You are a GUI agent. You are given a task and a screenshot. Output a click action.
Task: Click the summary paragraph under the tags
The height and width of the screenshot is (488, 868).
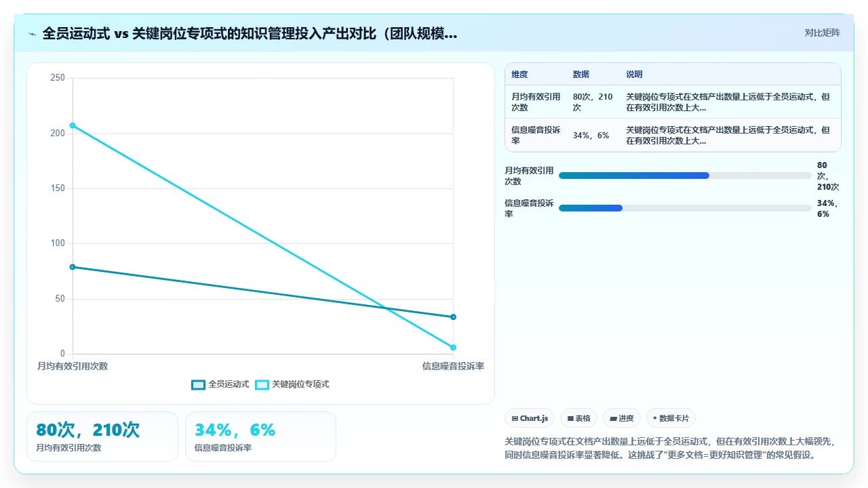coord(670,448)
